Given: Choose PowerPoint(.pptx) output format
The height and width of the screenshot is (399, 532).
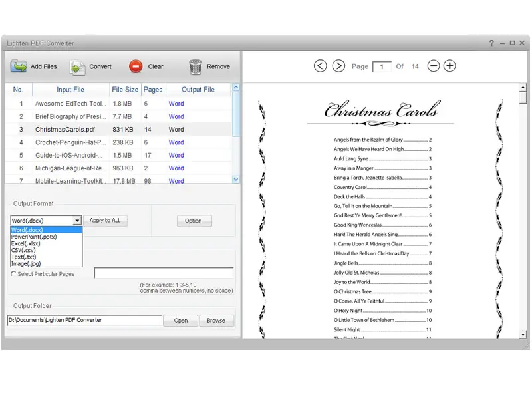Looking at the screenshot, I should 46,237.
